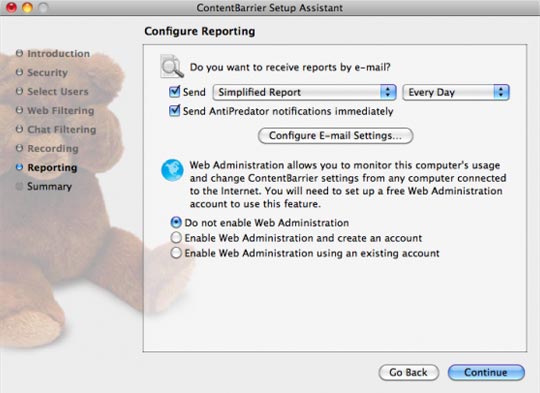
Task: Click the Go Back button
Action: (x=408, y=373)
